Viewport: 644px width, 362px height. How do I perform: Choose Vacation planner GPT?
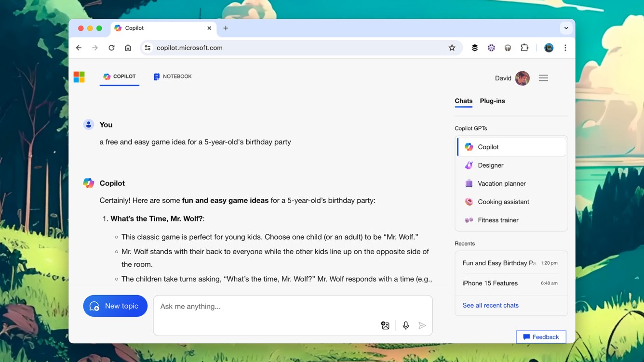click(x=501, y=183)
